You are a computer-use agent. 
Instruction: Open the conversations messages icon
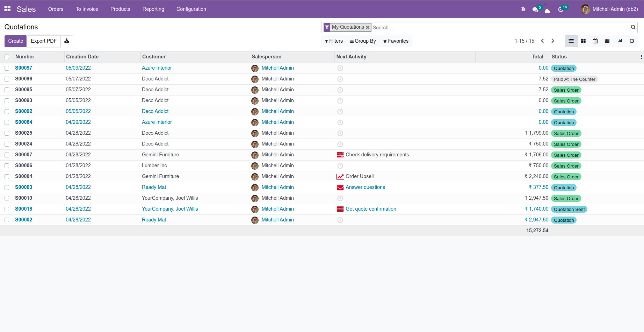coord(535,9)
